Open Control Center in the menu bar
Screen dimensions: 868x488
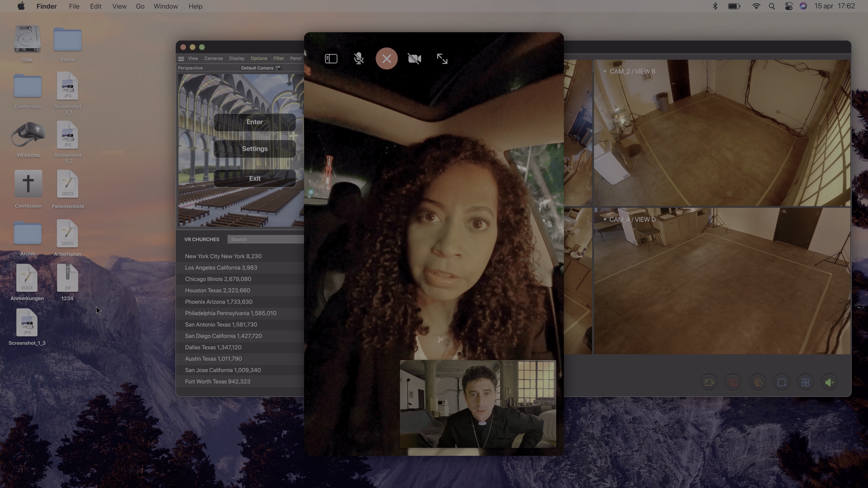tap(788, 6)
